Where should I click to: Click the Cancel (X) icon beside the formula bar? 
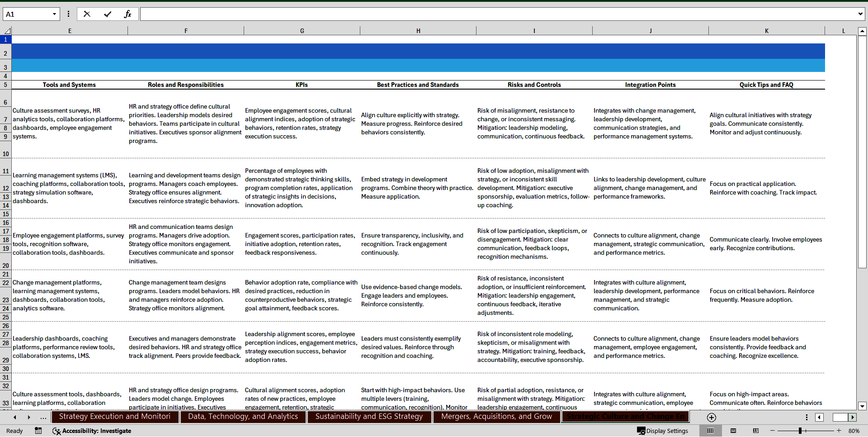tap(87, 14)
